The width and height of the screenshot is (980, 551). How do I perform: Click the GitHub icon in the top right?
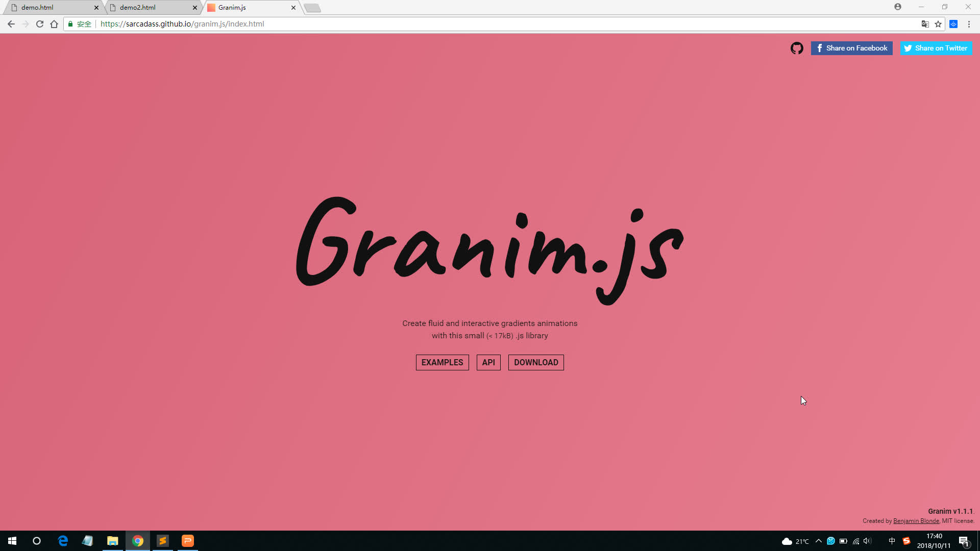(797, 48)
